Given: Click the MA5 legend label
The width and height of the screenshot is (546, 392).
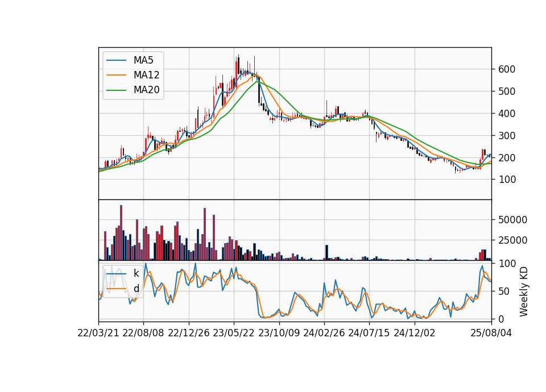Looking at the screenshot, I should (143, 60).
